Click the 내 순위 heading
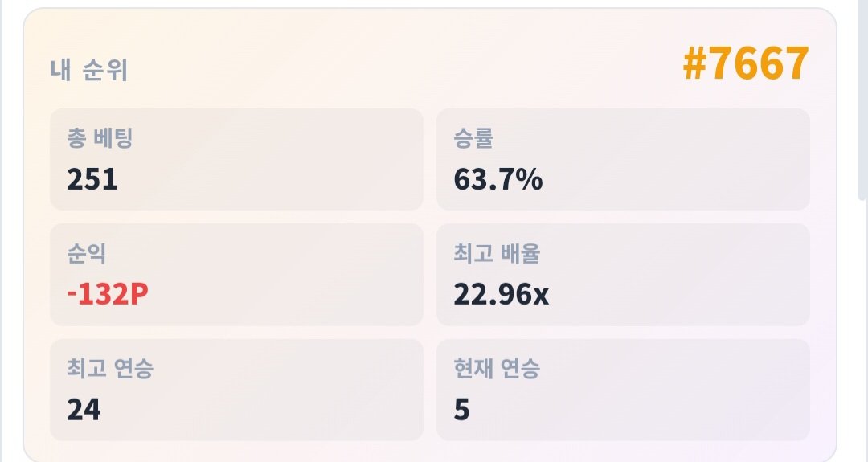 89,70
